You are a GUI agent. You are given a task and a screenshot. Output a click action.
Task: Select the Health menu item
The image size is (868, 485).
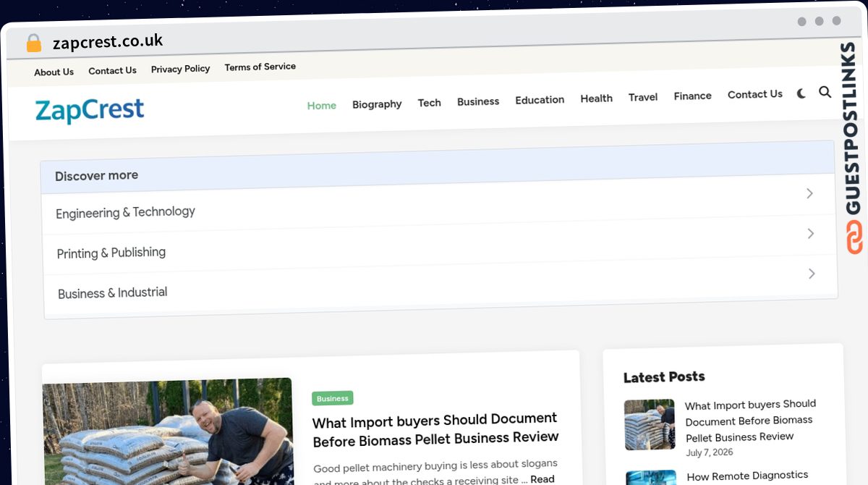pos(597,98)
